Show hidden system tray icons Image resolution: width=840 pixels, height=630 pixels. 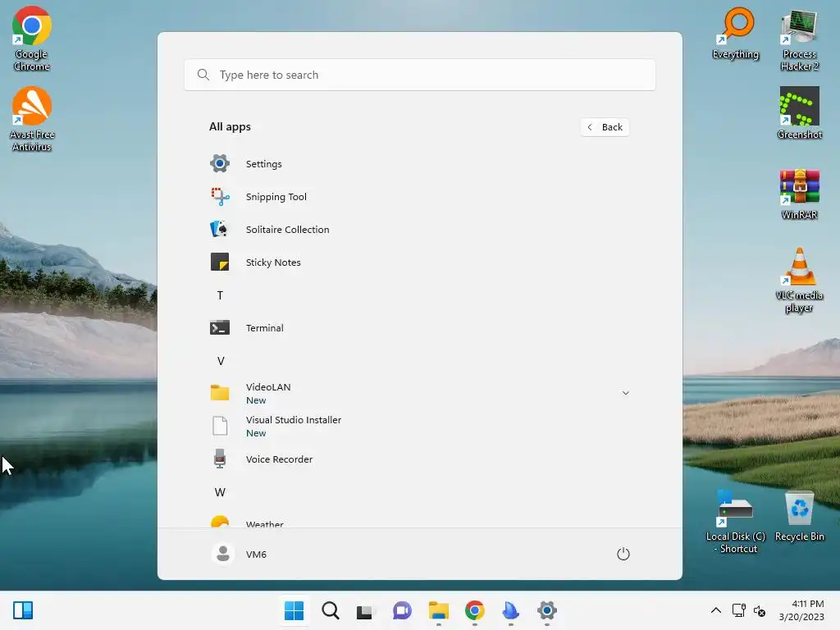click(x=715, y=610)
